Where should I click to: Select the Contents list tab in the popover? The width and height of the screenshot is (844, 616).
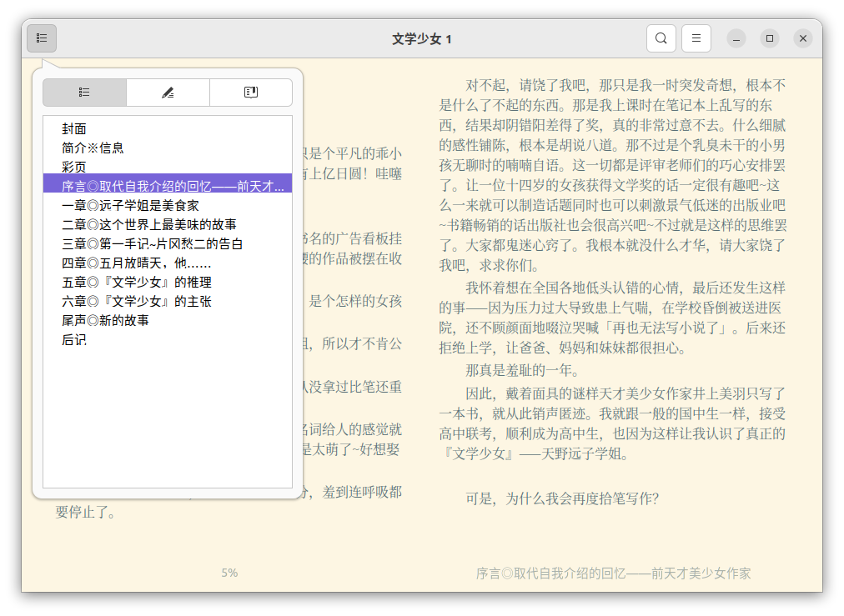(x=84, y=92)
